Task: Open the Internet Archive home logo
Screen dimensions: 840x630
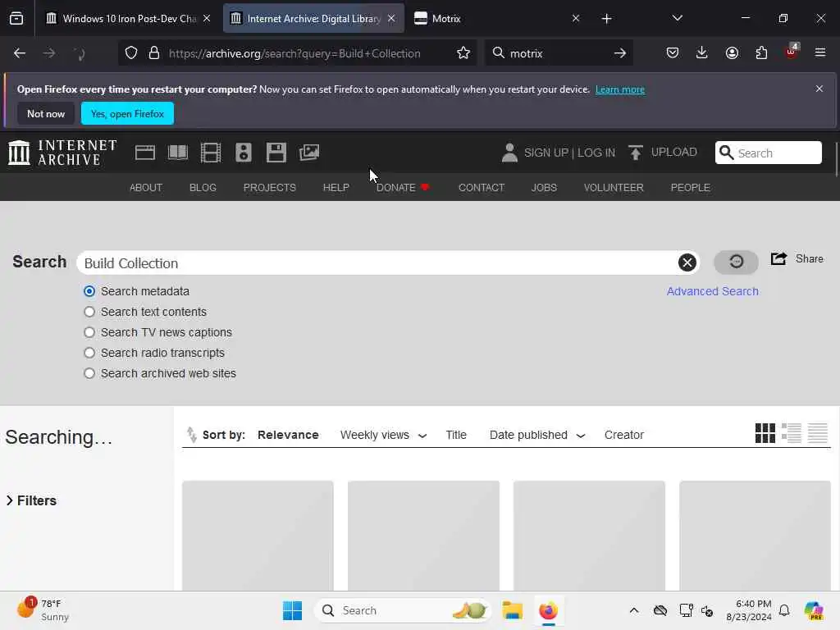Action: click(62, 153)
